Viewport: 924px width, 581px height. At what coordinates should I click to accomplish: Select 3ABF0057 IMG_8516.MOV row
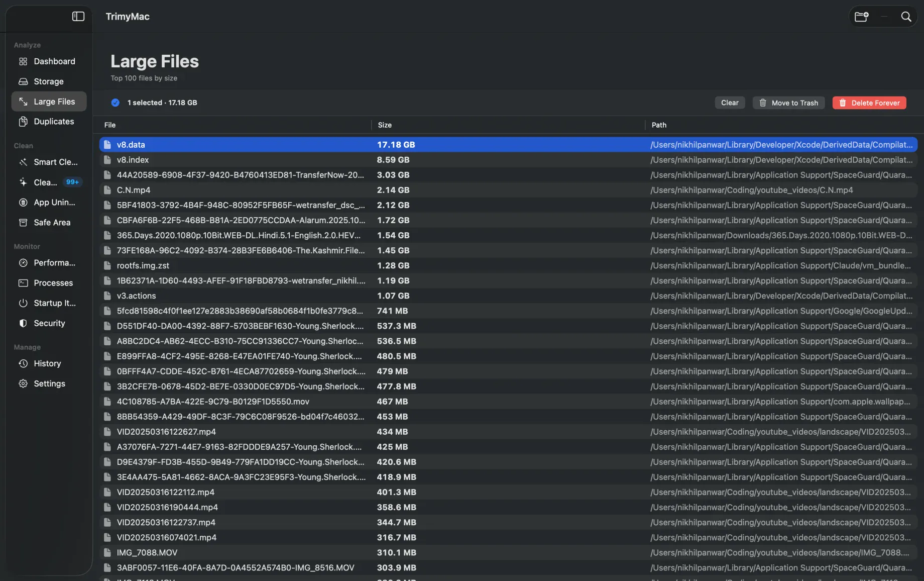point(508,567)
